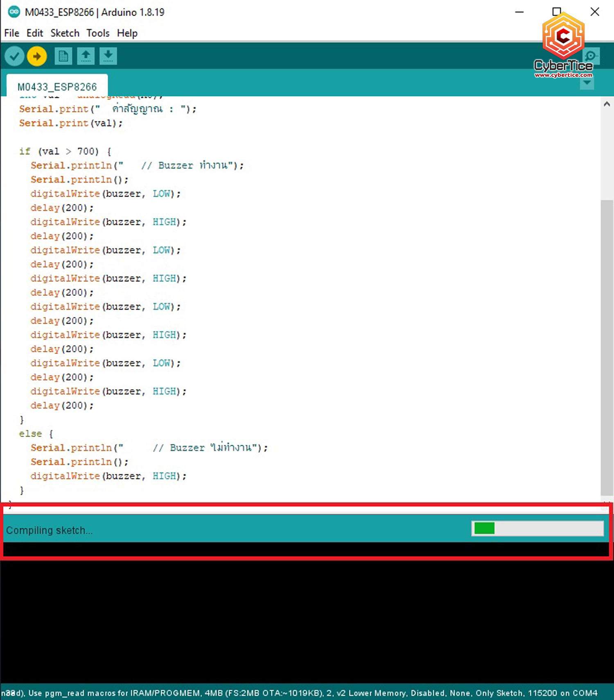Place cursor on the 'if (val > 700)' line
The width and height of the screenshot is (614, 700).
[x=65, y=152]
